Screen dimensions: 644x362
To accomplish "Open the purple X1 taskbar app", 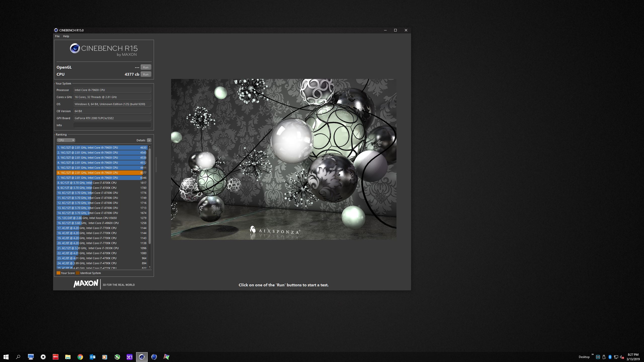I will point(129,357).
